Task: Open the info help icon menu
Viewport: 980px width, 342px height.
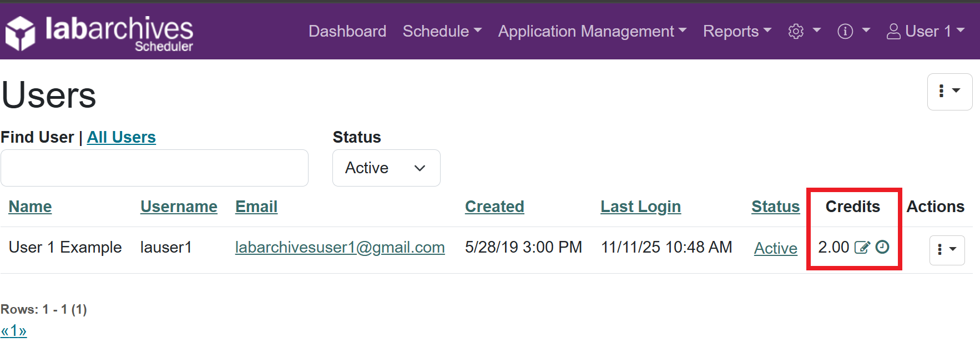Action: tap(853, 31)
